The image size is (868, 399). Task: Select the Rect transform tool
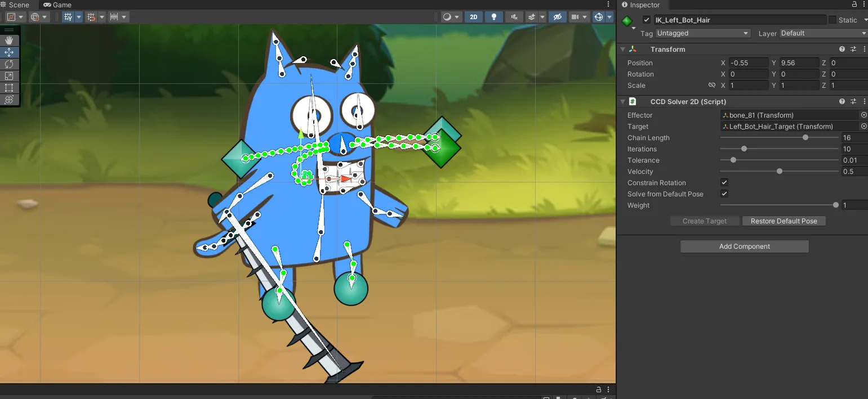(9, 88)
